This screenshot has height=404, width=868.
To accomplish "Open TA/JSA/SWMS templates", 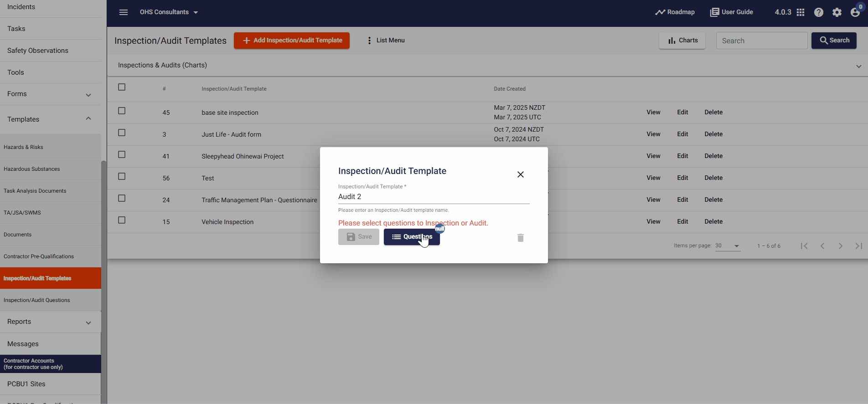I will coord(51,213).
